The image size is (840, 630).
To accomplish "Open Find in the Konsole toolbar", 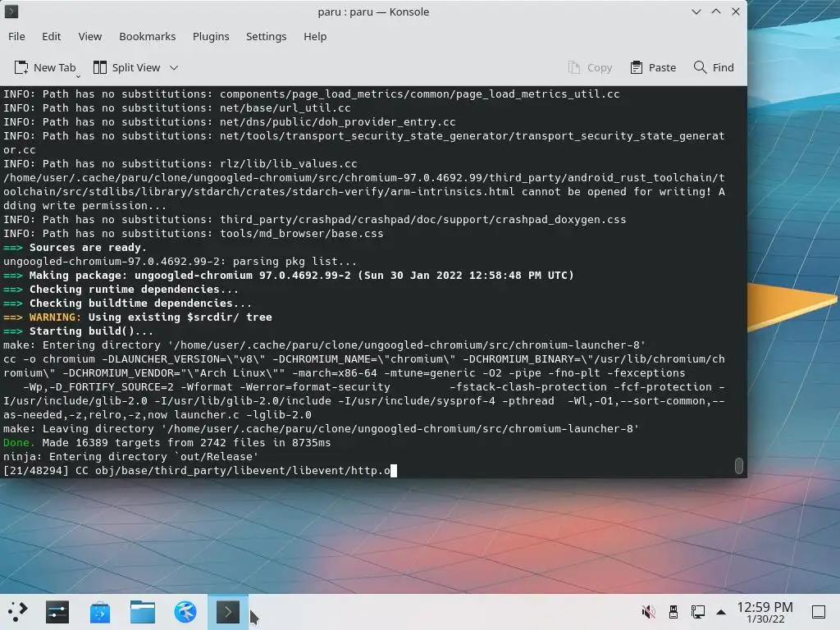I will pyautogui.click(x=714, y=67).
